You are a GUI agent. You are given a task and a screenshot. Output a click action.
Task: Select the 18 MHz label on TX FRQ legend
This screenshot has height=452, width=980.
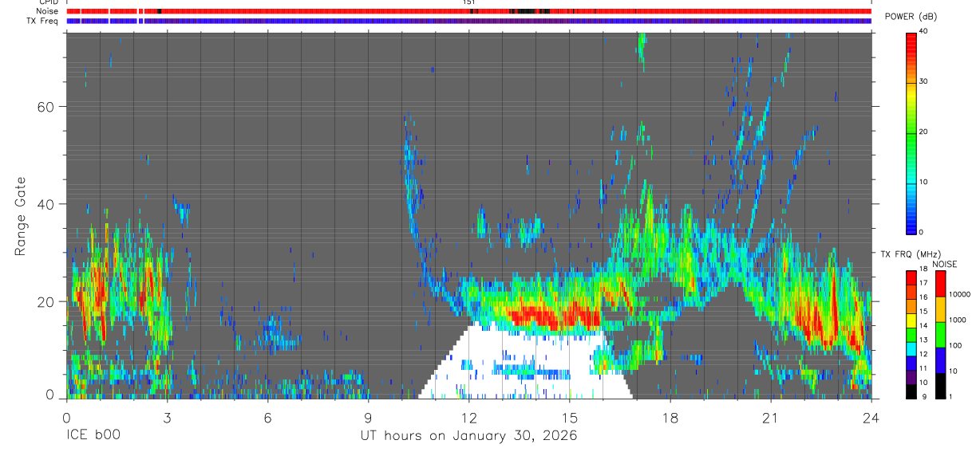(923, 270)
